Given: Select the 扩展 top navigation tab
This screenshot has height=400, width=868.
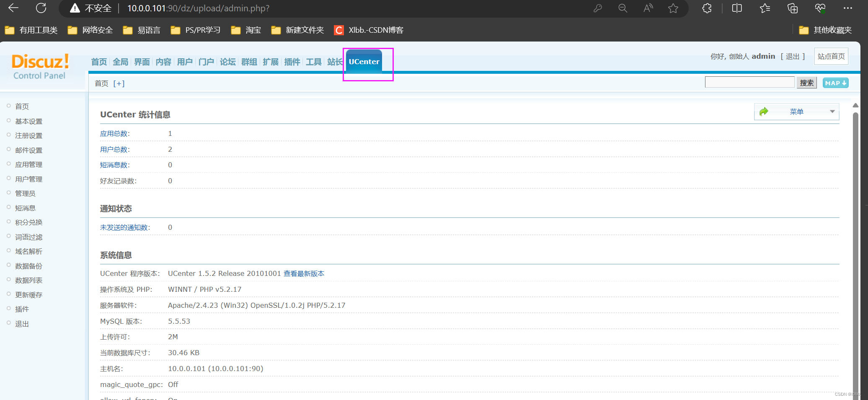Looking at the screenshot, I should [271, 62].
